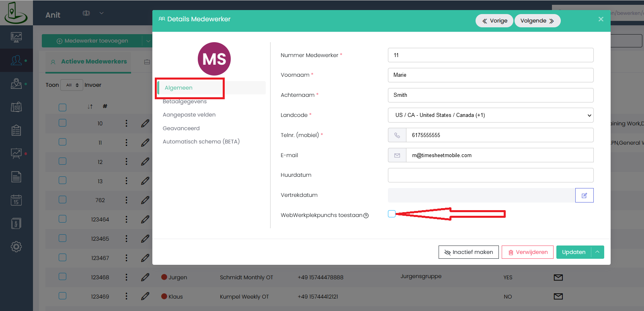Click the edit icon beside Vertrekdatum field
The height and width of the screenshot is (311, 644).
(x=584, y=195)
